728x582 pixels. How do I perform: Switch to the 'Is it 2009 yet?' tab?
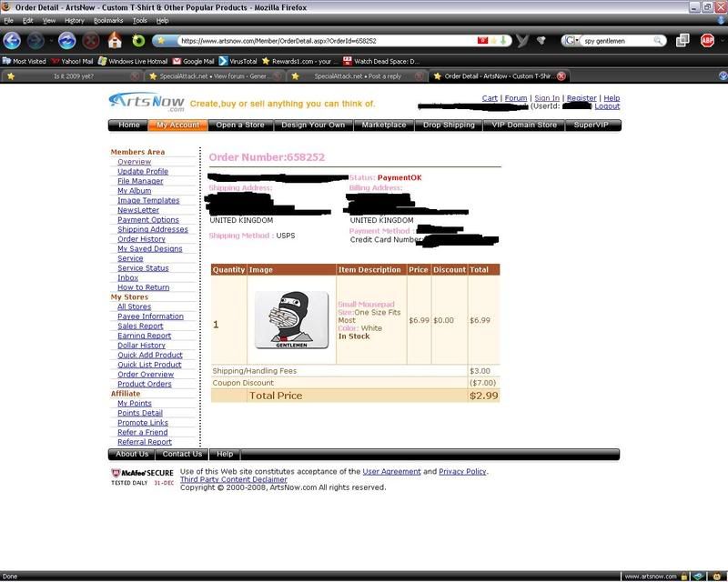tap(74, 76)
